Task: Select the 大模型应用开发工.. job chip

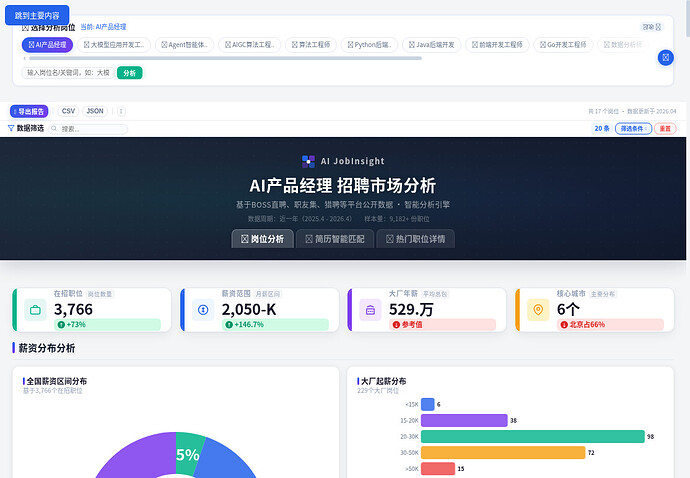Action: tap(114, 44)
